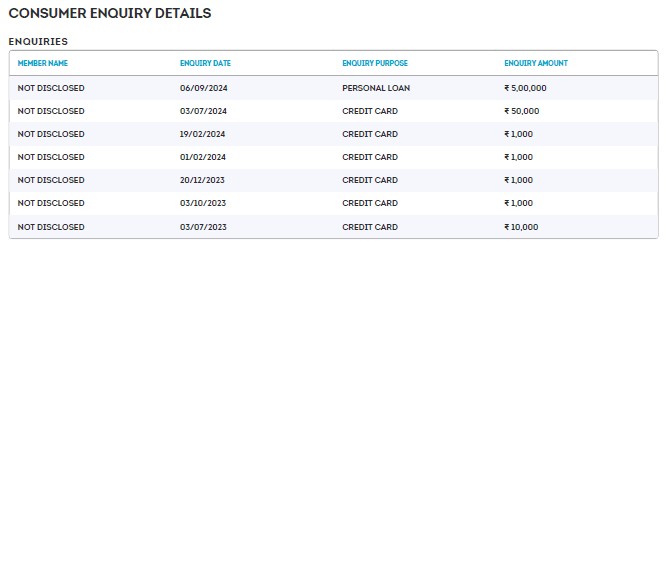Image resolution: width=670 pixels, height=582 pixels.
Task: Click the enquiry date 20/12/2023
Action: 203,180
